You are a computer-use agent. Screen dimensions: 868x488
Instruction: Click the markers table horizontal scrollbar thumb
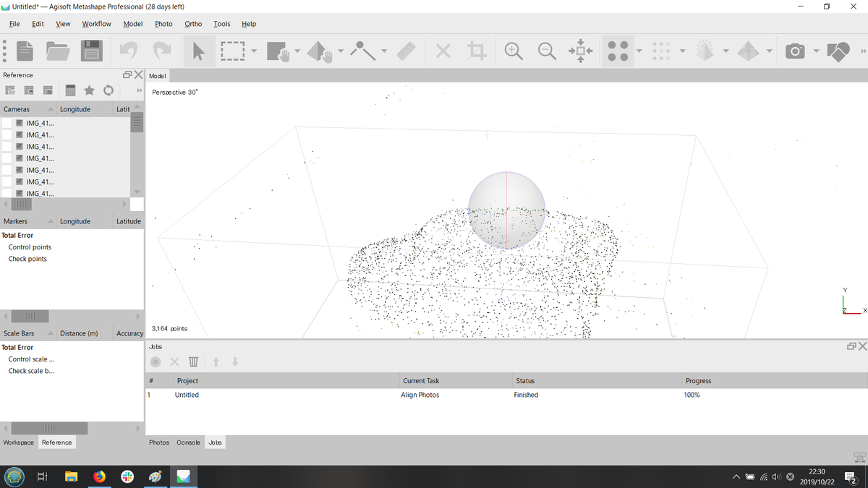tap(30, 317)
